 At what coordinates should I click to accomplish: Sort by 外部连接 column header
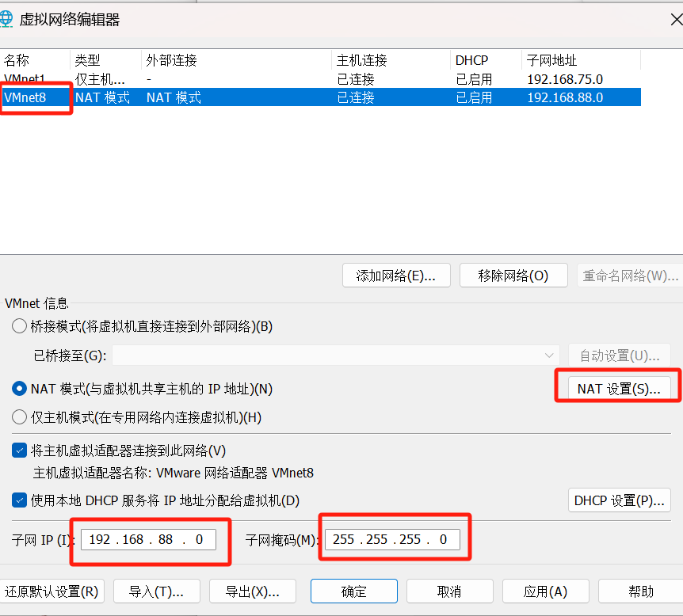tap(237, 60)
